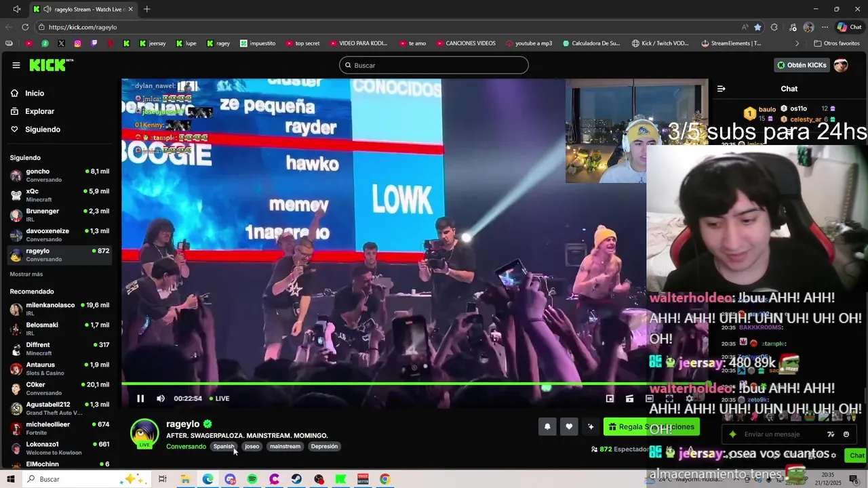The width and height of the screenshot is (868, 488).
Task: Open Antaurus recommended channel
Action: (x=59, y=368)
